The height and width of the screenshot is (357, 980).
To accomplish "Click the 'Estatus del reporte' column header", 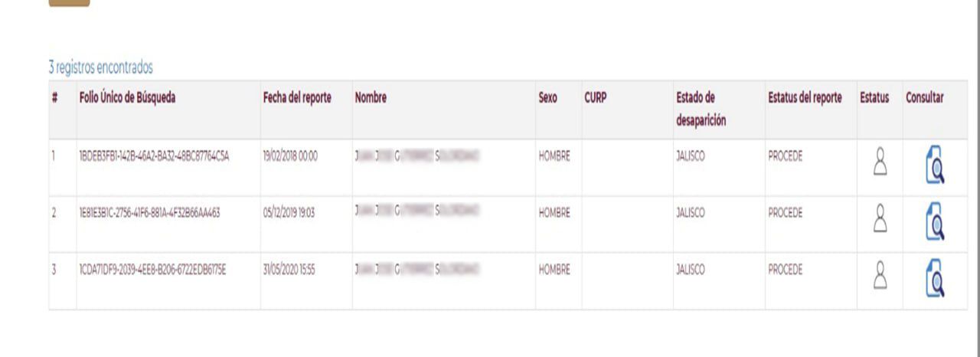I will coord(805,98).
